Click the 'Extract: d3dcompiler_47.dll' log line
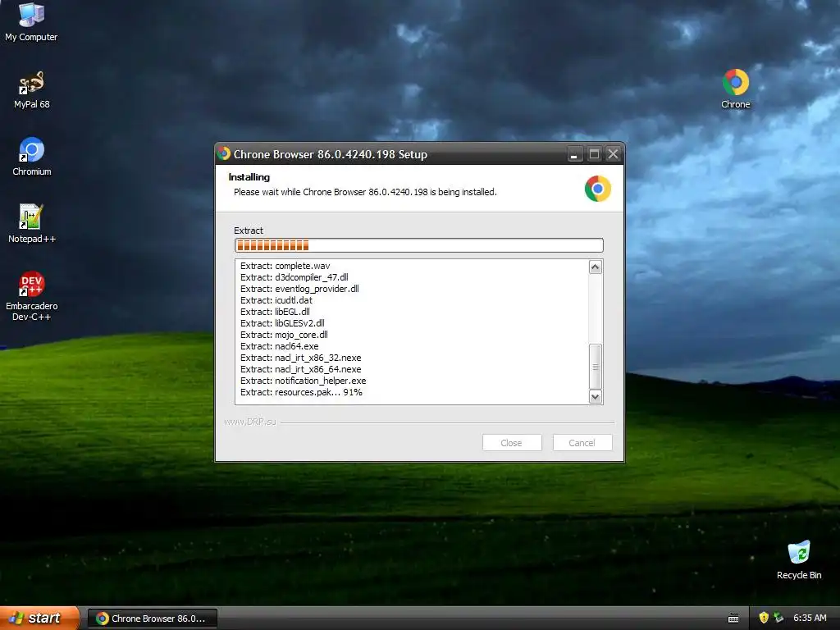Viewport: 840px width, 630px height. tap(294, 277)
